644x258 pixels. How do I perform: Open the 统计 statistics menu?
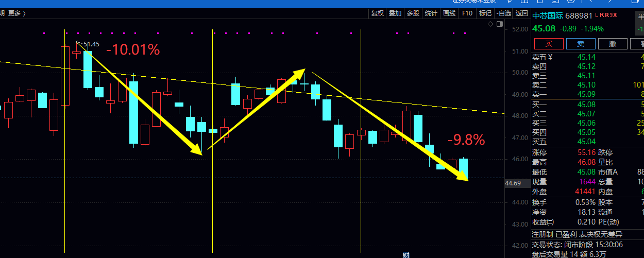click(x=431, y=13)
